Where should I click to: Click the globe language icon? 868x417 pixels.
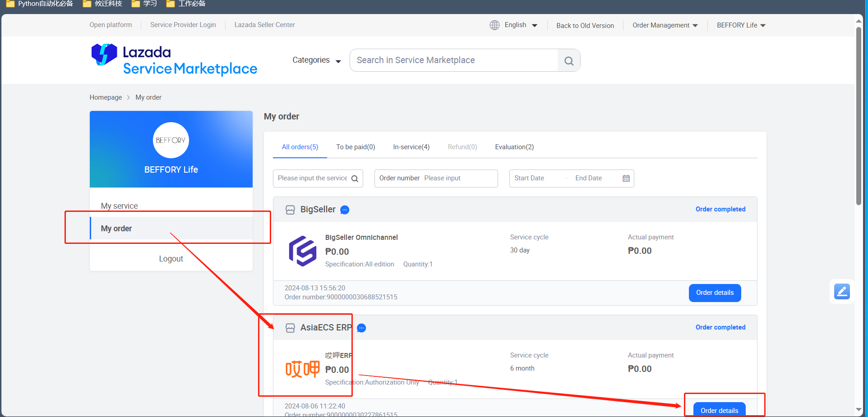494,25
